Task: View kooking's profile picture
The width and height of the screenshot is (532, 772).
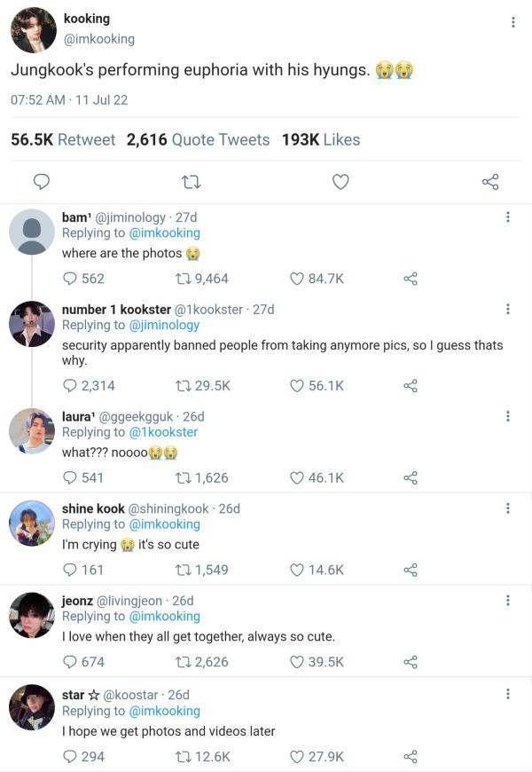Action: click(x=34, y=30)
